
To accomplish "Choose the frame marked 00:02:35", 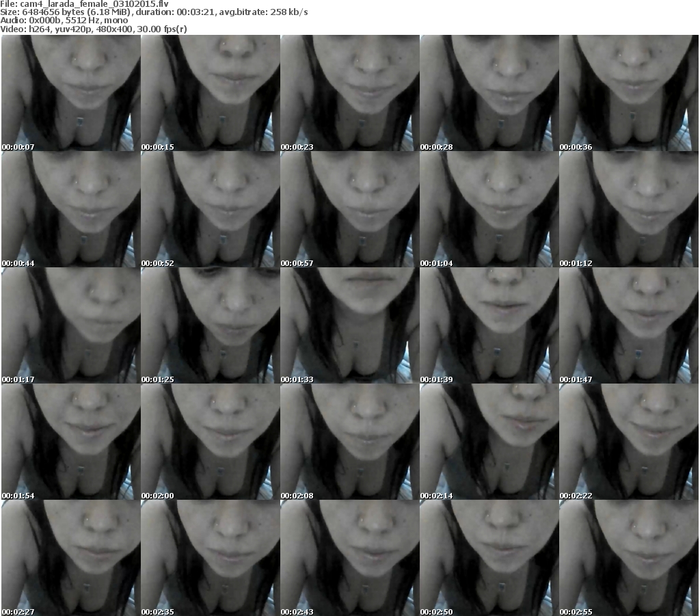I will [x=211, y=558].
